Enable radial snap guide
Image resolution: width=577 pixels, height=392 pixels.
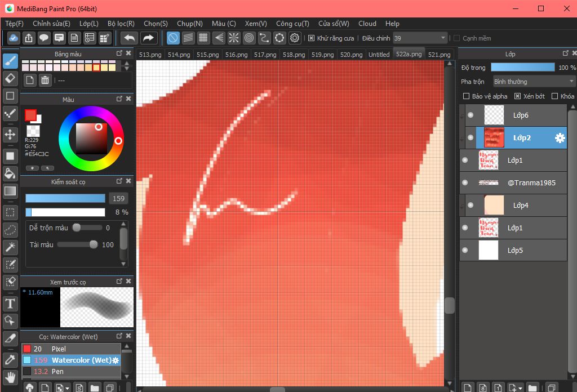point(234,38)
